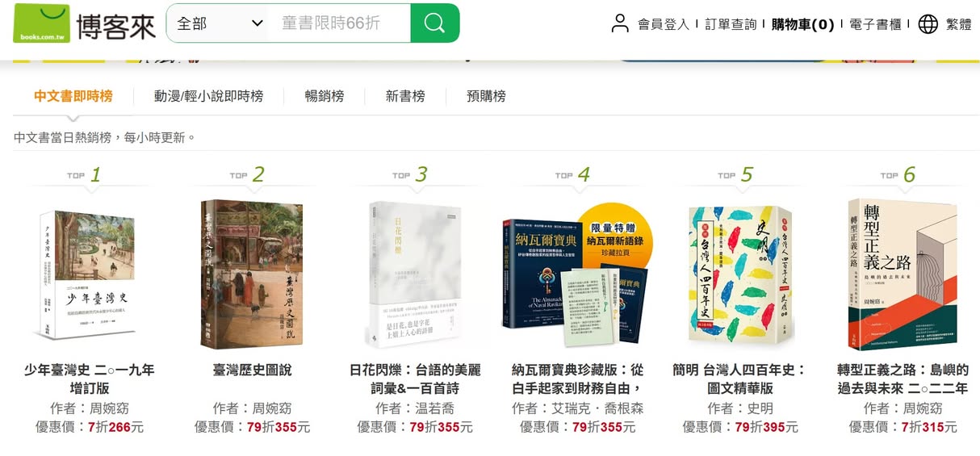This screenshot has height=456, width=980.
Task: Click title link 日花閃爍：台語的美麗詞彙
Action: point(415,379)
